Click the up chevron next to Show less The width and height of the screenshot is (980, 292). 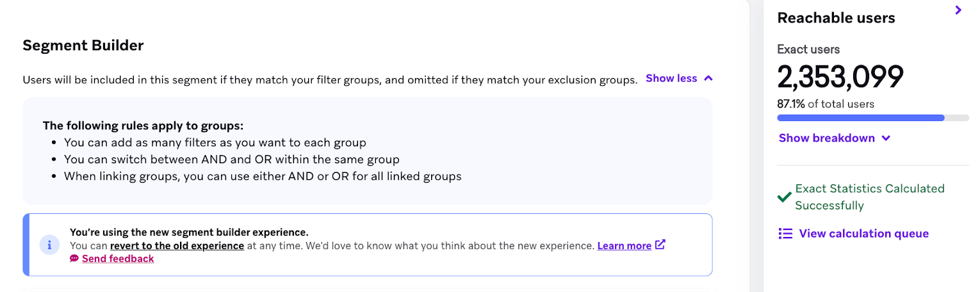click(x=708, y=78)
